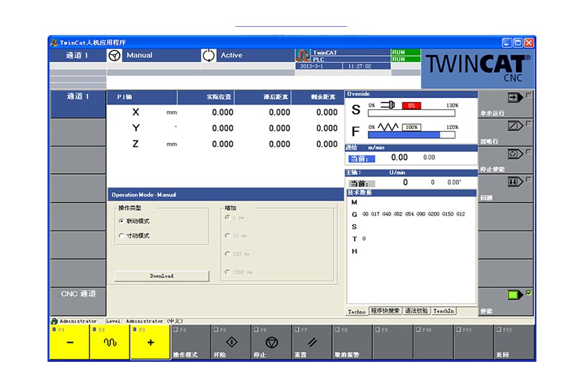Select the CNC 通道 softkey
Image resolution: width=588 pixels, height=392 pixels.
coord(78,301)
